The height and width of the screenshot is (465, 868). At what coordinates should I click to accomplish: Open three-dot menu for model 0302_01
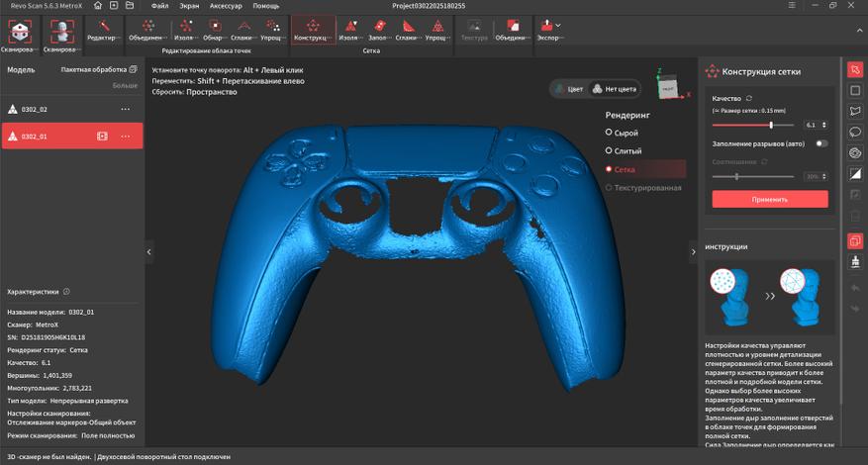pyautogui.click(x=126, y=137)
